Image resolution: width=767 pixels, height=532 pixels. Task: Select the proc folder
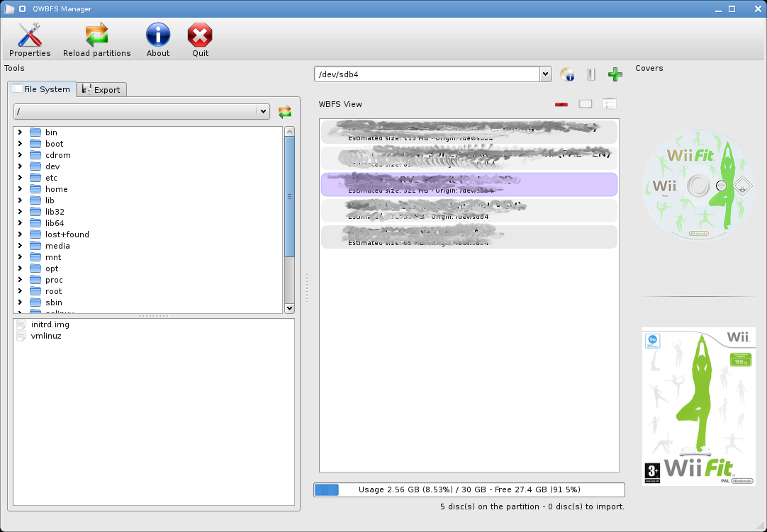click(54, 280)
